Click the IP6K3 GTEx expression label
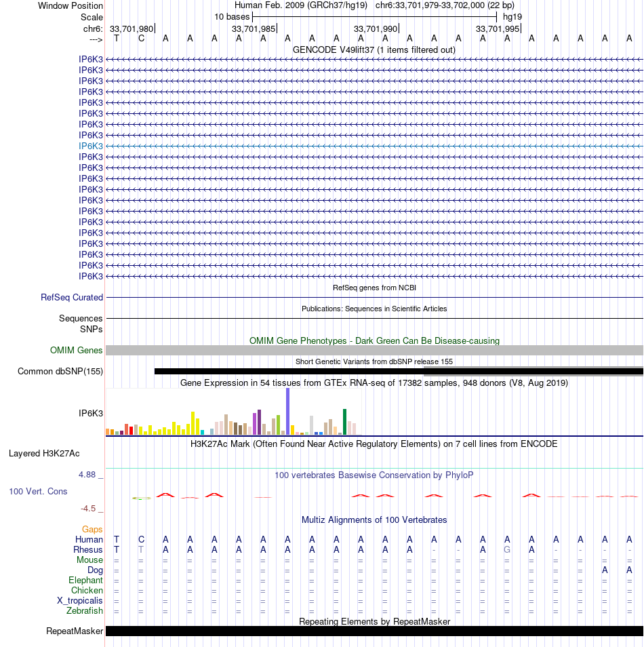The width and height of the screenshot is (644, 647). point(91,414)
